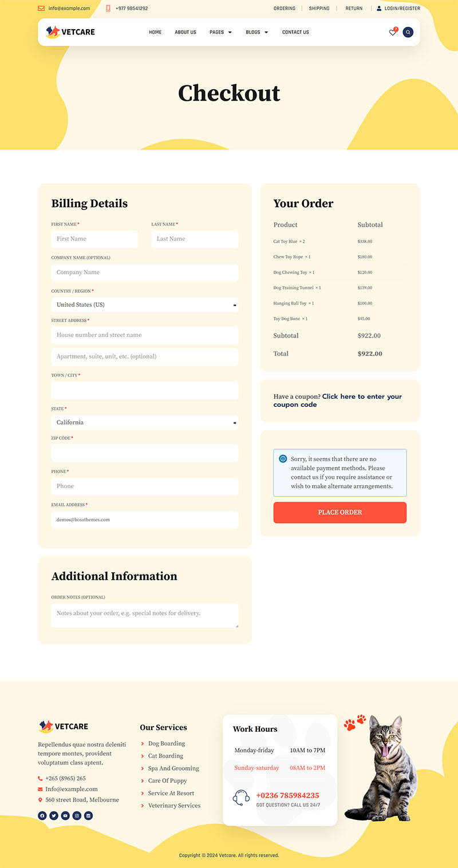Click the LinkedIn social icon
The width and height of the screenshot is (458, 868).
tap(88, 816)
